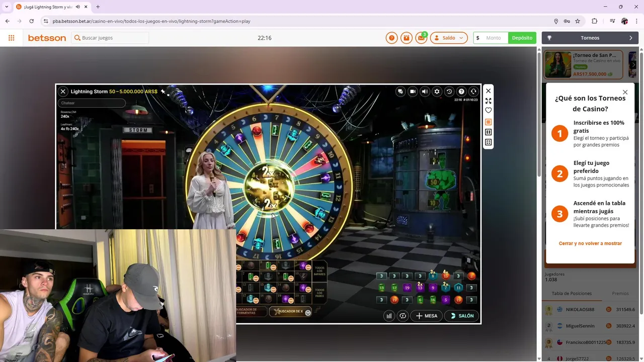Toggle the video camera settings icon
Screen dimensions: 644x362
413,92
